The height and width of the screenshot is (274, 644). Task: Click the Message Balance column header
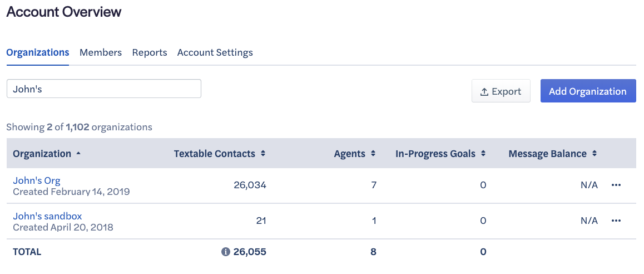pyautogui.click(x=547, y=154)
